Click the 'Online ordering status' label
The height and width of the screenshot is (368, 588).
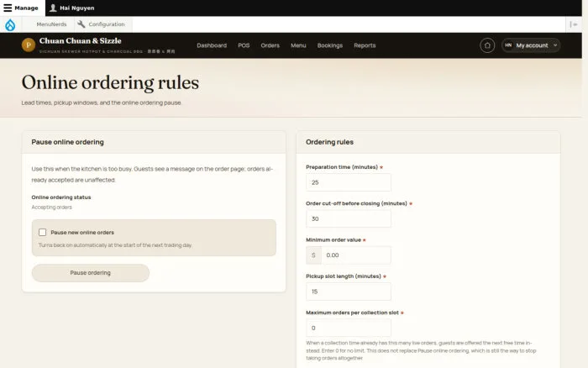pos(61,197)
